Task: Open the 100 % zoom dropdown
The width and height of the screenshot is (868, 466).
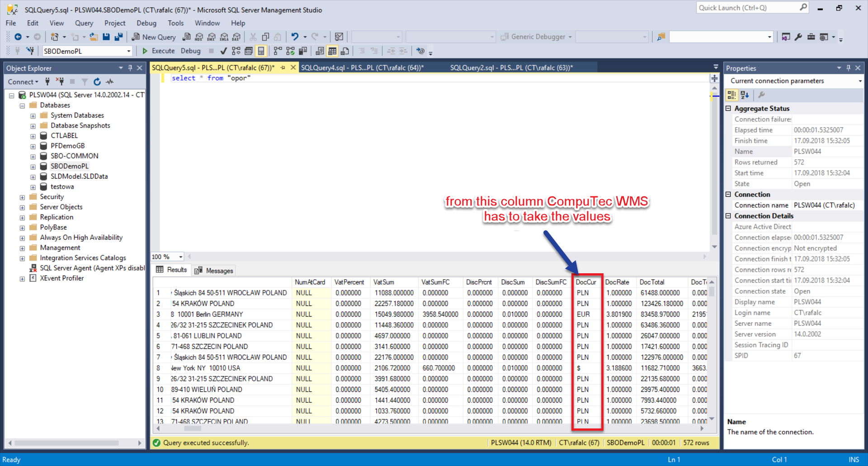Action: [x=180, y=257]
